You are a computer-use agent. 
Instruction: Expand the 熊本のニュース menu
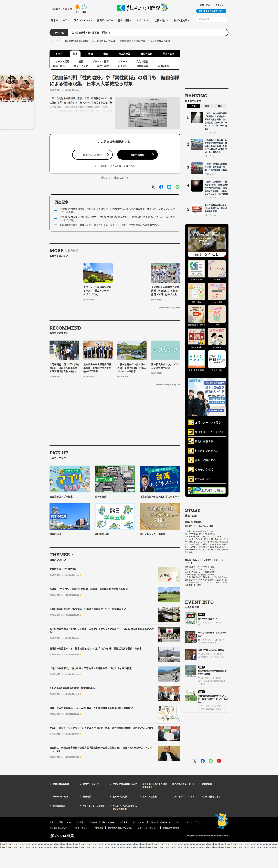[60, 21]
